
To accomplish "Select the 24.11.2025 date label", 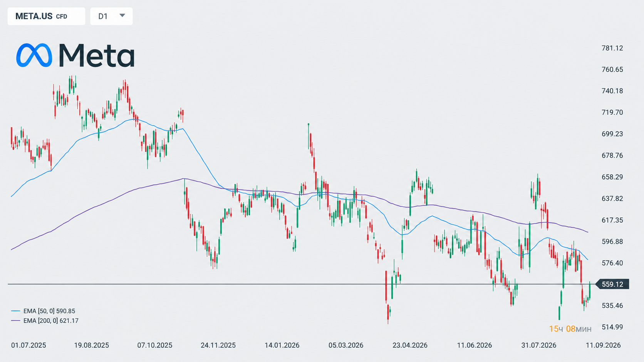I will point(218,345).
